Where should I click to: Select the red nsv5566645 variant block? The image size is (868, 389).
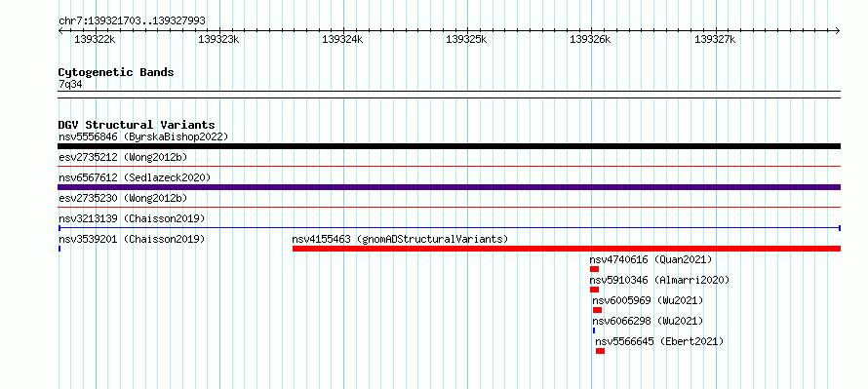[x=600, y=351]
